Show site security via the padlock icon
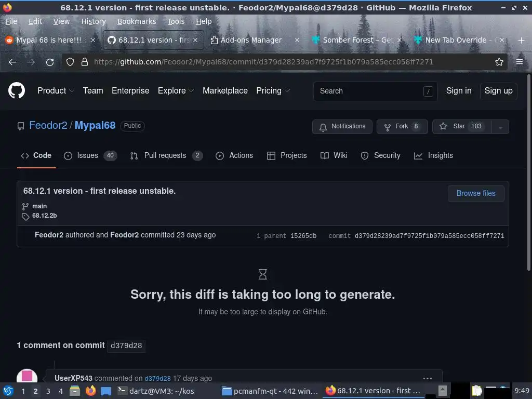 (85, 62)
